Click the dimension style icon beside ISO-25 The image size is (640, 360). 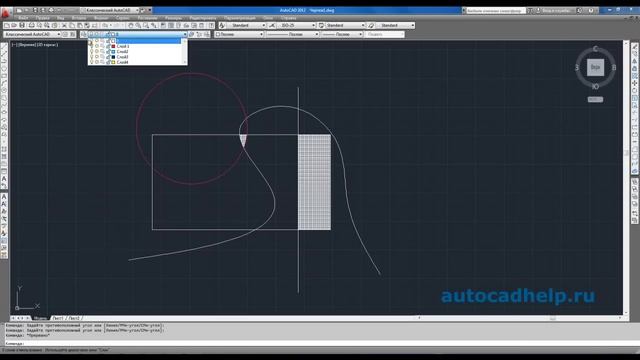(272, 25)
